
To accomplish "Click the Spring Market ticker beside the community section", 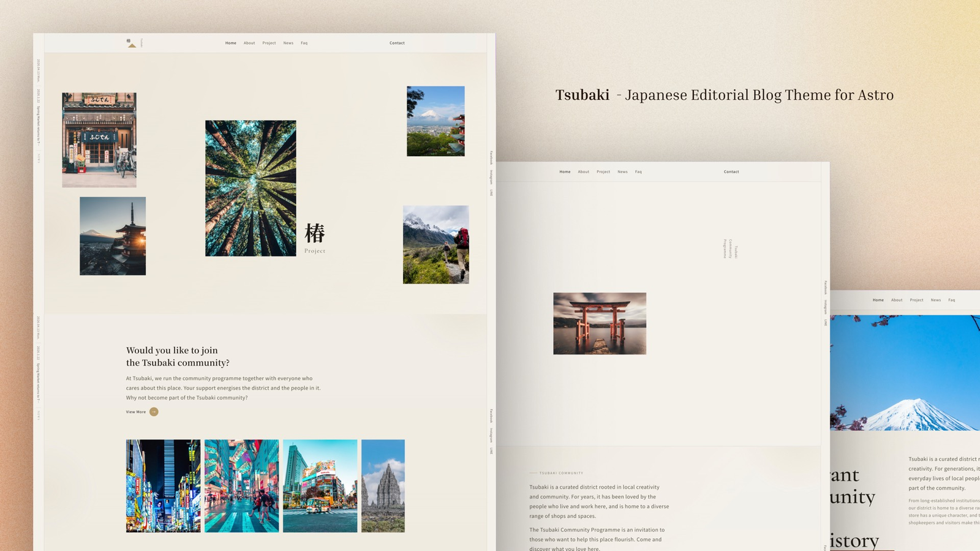I will (x=38, y=382).
